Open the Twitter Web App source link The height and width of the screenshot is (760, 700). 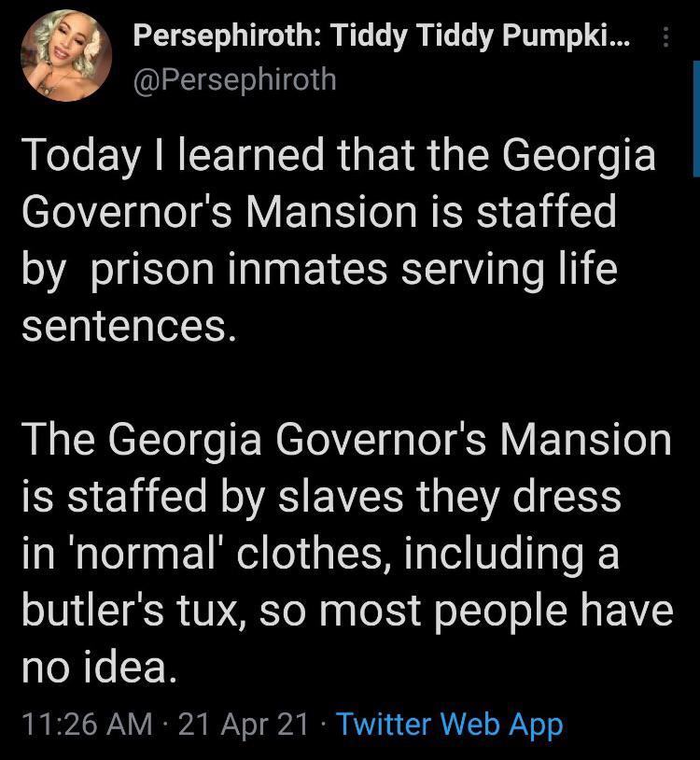click(449, 723)
